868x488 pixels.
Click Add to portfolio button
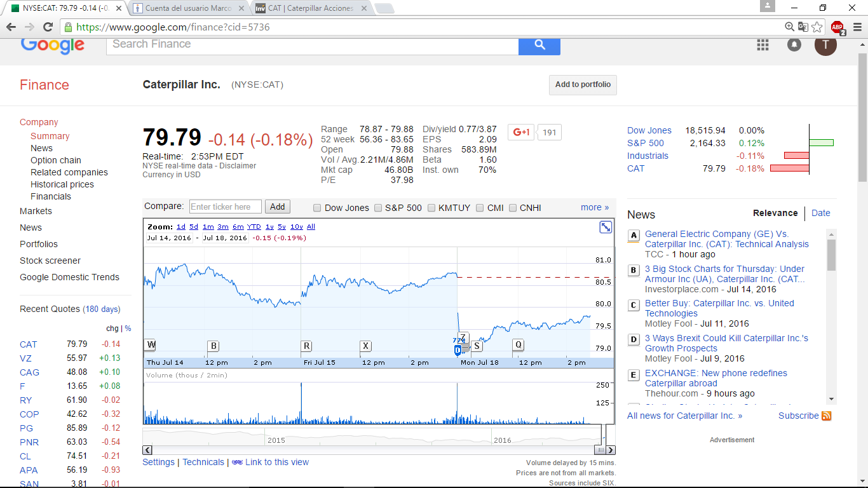pos(583,85)
